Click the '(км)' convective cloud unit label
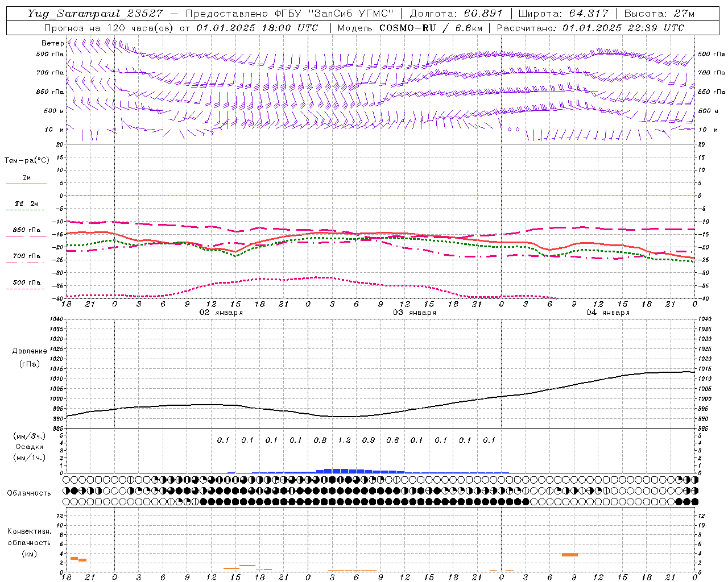 tap(30, 554)
